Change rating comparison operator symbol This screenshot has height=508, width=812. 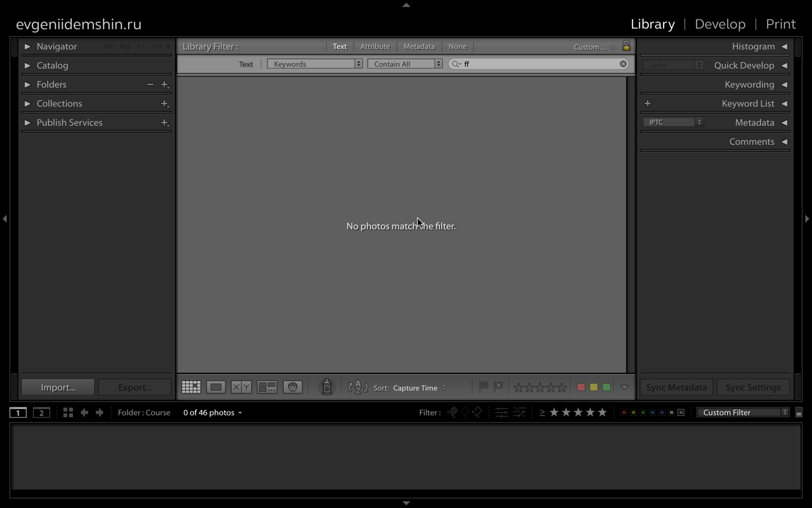coord(542,413)
